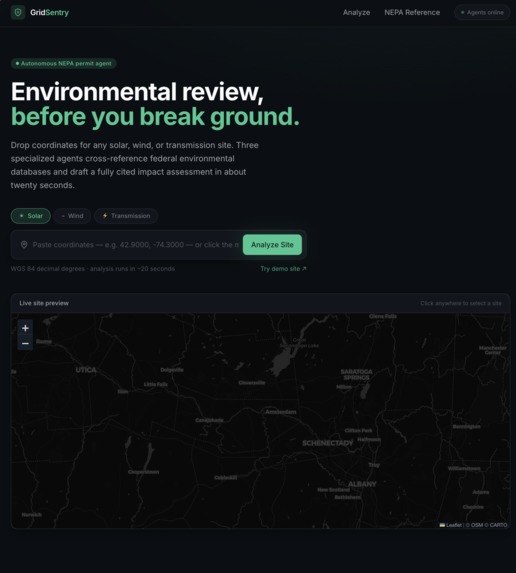This screenshot has height=573, width=516.
Task: Select UTICA on the map
Action: (86, 370)
